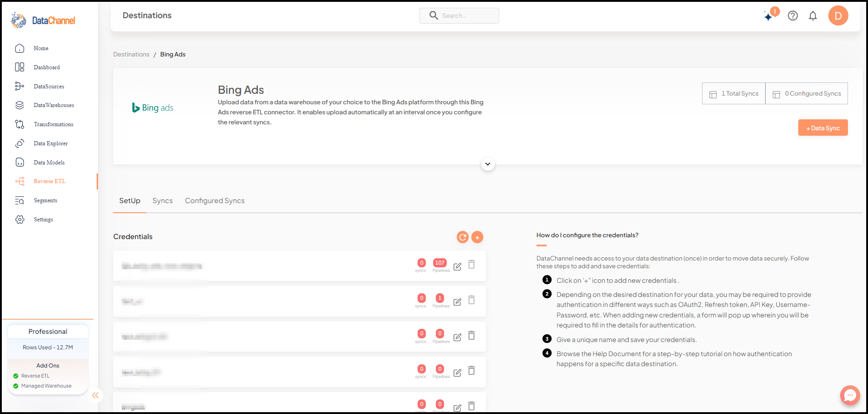This screenshot has height=414, width=868.
Task: Click the Managed Warehouse add-on entry
Action: (x=42, y=386)
